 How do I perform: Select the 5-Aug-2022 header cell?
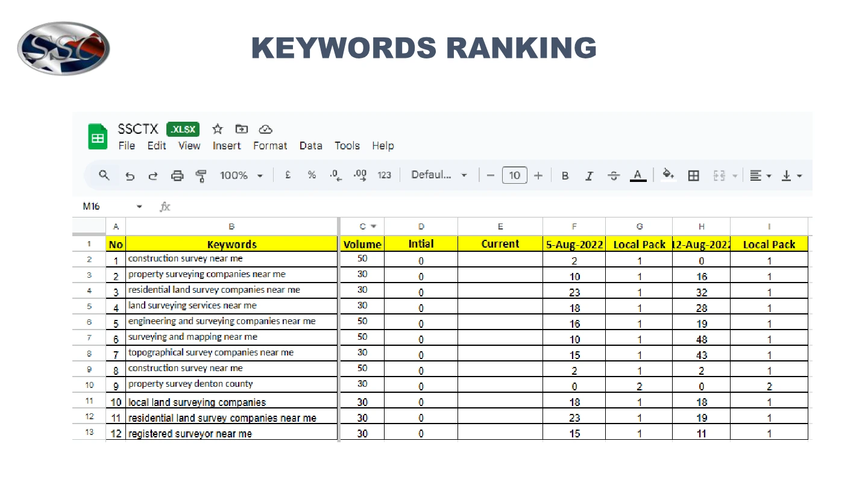tap(574, 244)
